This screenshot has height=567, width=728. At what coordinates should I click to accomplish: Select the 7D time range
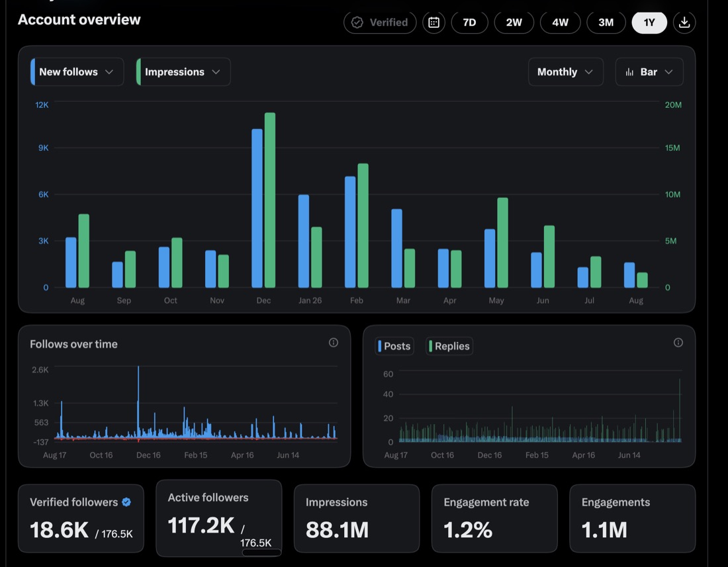pyautogui.click(x=469, y=22)
